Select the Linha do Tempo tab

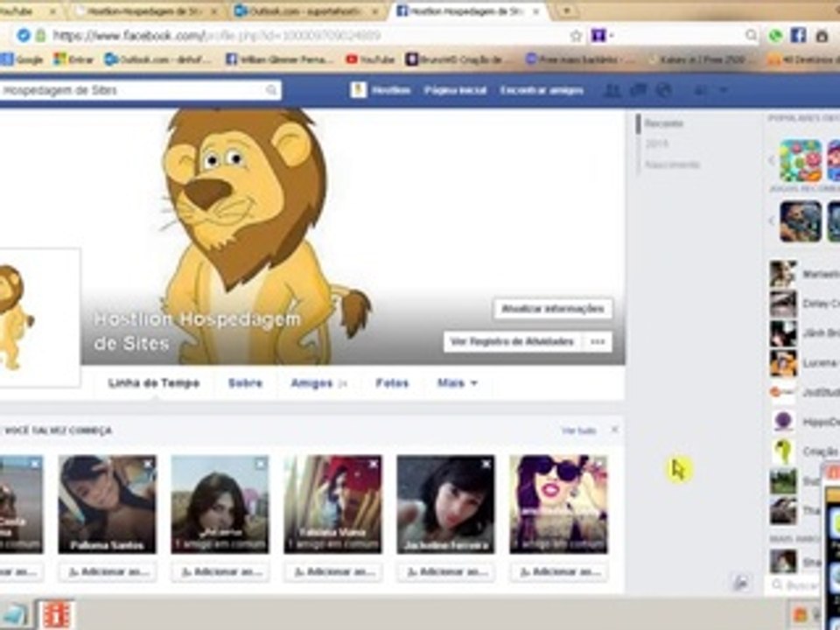click(154, 383)
